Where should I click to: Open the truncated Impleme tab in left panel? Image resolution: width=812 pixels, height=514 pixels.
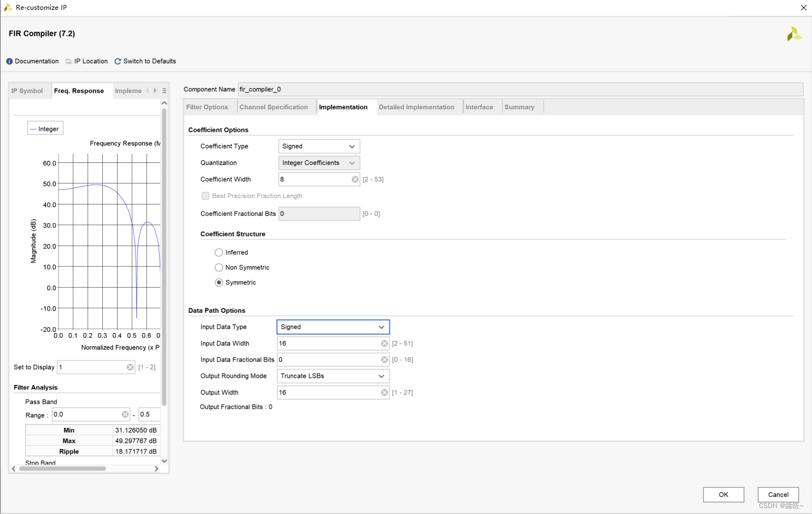point(128,91)
